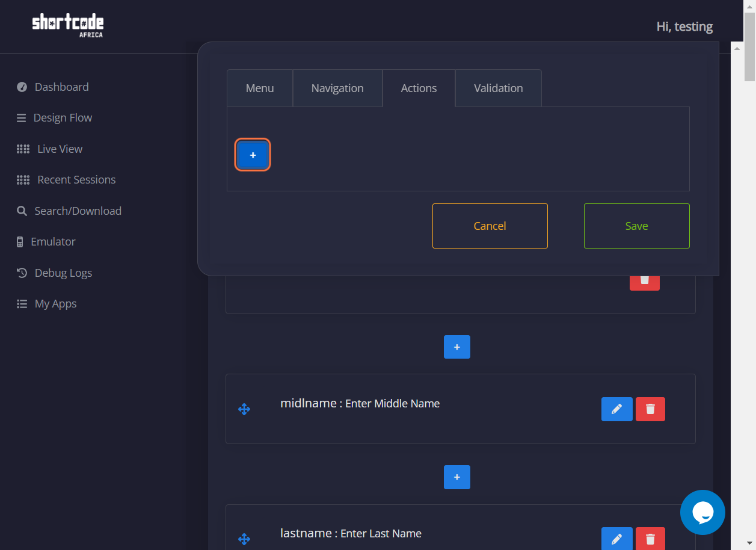Open the Validation tab
The height and width of the screenshot is (550, 756).
click(499, 88)
